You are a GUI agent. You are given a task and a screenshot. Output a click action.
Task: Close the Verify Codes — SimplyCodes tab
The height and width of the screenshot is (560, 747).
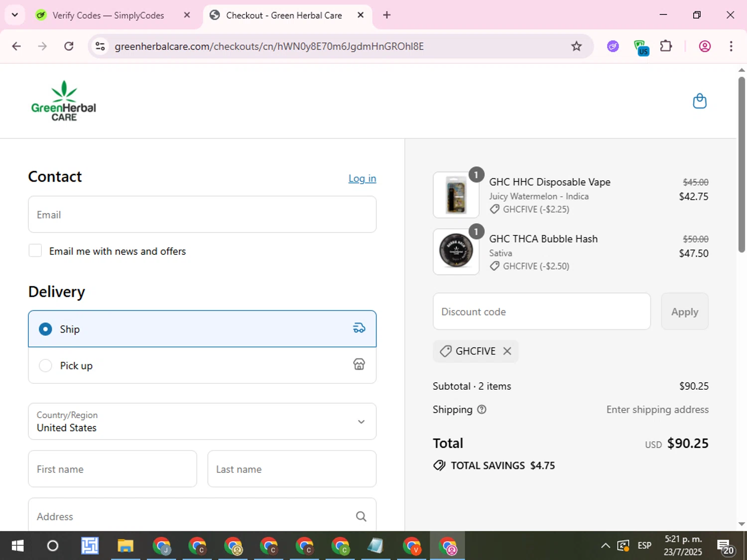(187, 15)
